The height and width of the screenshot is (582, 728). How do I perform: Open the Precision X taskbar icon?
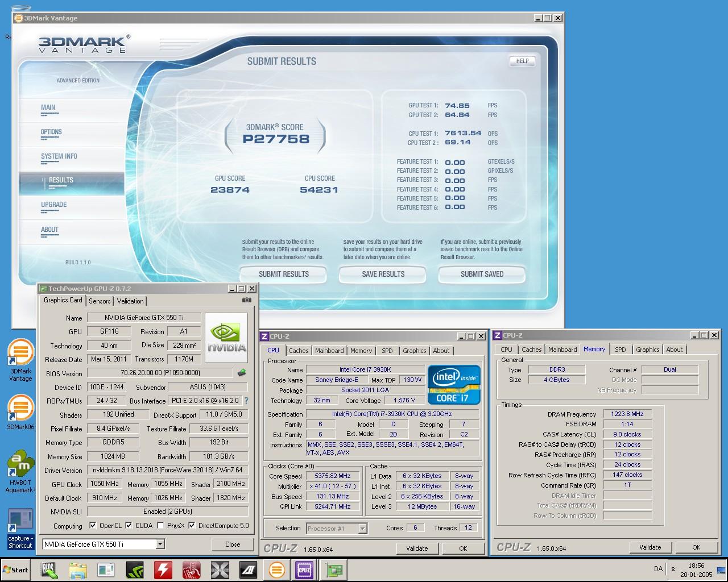(x=220, y=569)
